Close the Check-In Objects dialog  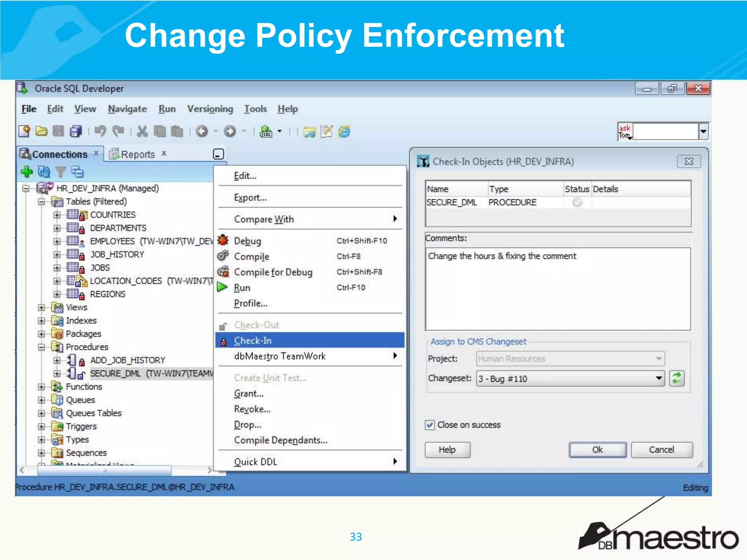click(x=689, y=162)
